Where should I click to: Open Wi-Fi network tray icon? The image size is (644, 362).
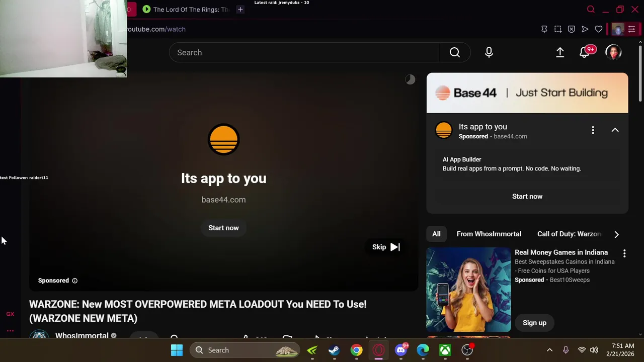pos(582,350)
